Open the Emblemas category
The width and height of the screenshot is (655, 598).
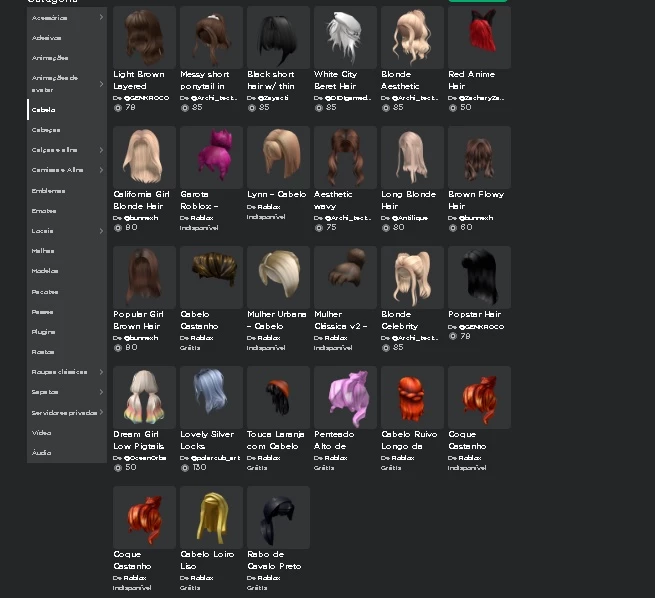point(48,191)
